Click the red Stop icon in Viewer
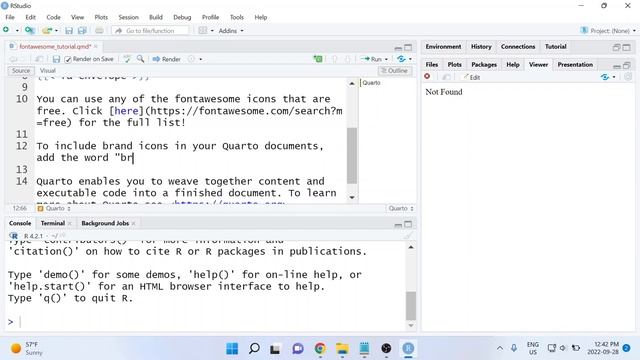The height and width of the screenshot is (360, 640). (427, 77)
